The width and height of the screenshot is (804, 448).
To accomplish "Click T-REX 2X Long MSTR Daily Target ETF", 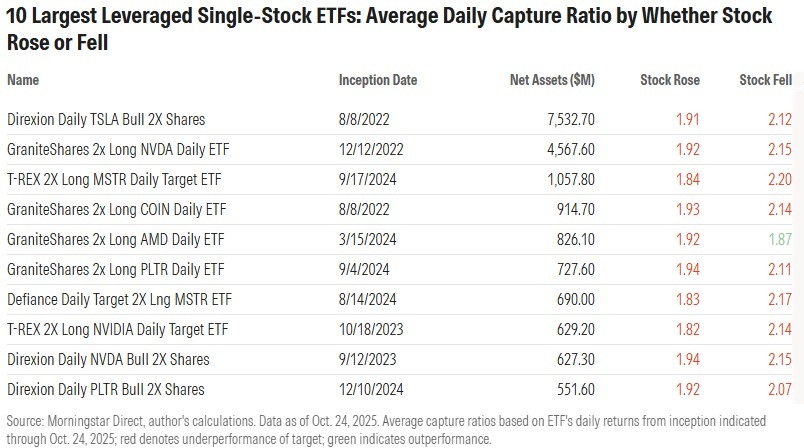I will coord(114,179).
